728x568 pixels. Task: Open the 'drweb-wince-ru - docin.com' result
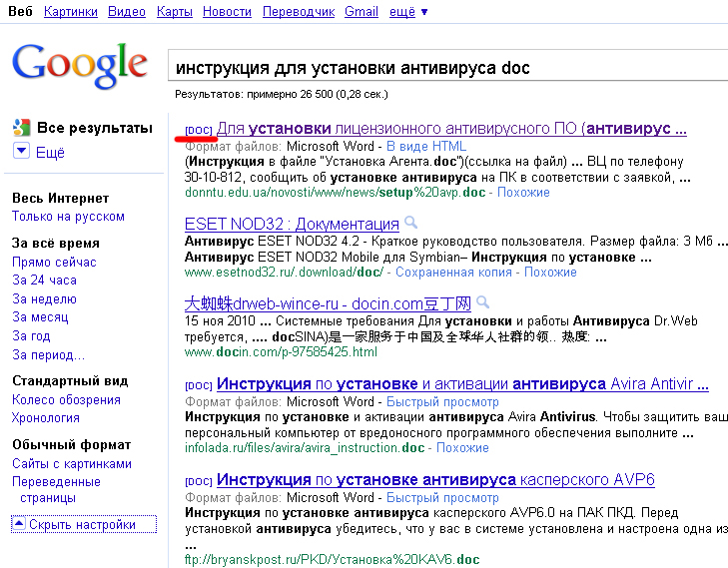(x=328, y=303)
